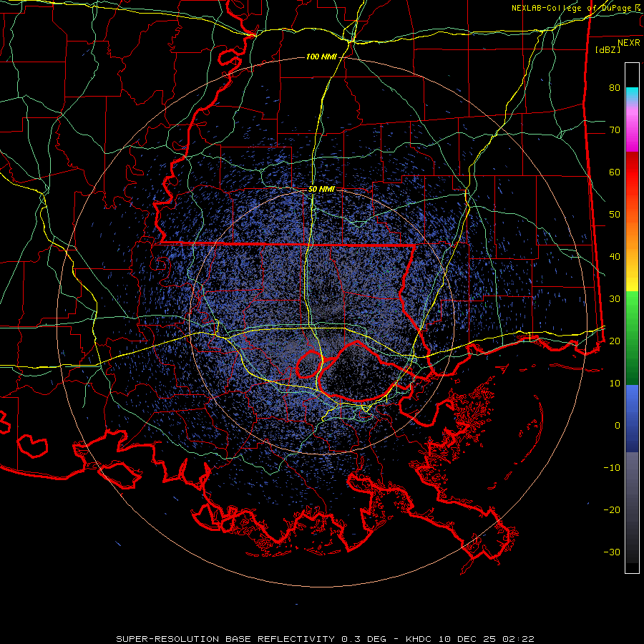The height and width of the screenshot is (644, 644).
Task: Click the -30 dBZ scale value
Action: tap(612, 552)
